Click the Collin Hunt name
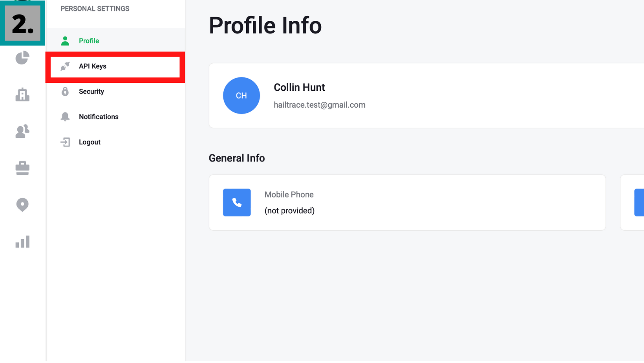Screen dimensions: 644x363 click(299, 87)
